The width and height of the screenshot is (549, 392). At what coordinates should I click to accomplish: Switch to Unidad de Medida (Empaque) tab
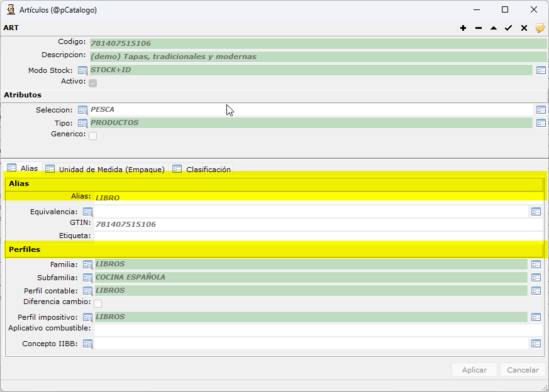[x=106, y=169]
